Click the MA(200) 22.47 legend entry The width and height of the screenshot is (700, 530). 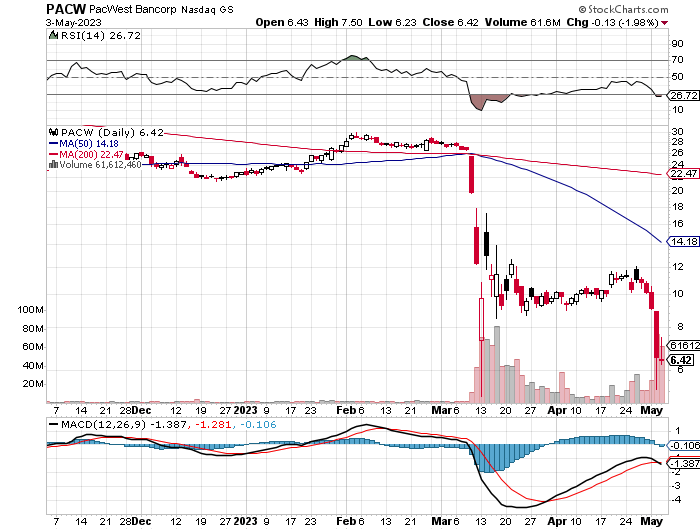pyautogui.click(x=92, y=154)
